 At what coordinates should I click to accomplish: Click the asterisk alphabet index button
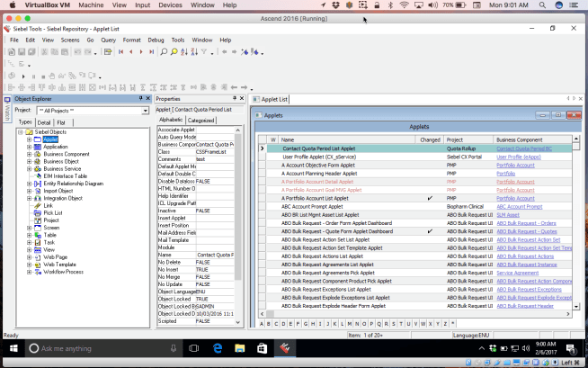(453, 324)
